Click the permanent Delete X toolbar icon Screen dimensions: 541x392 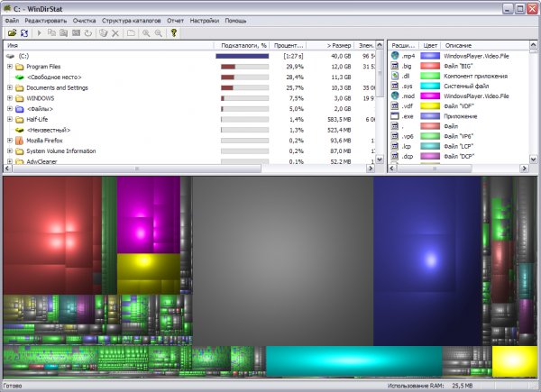pyautogui.click(x=115, y=33)
